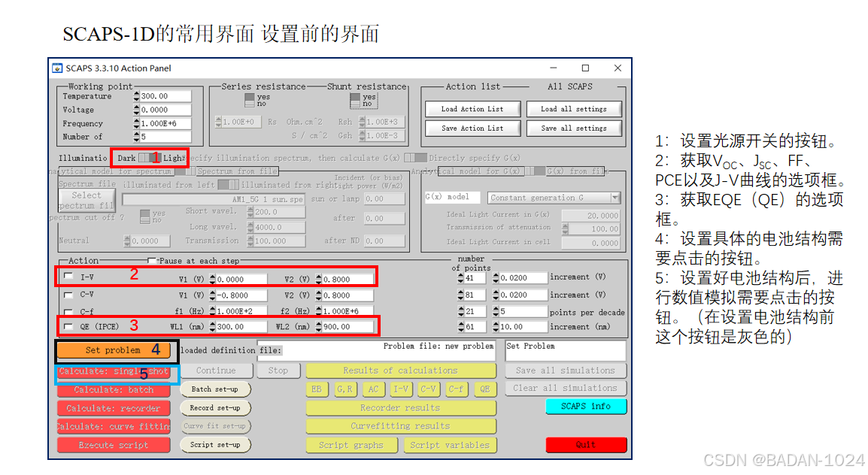Click the red Quit button
Image resolution: width=868 pixels, height=475 pixels.
coord(586,445)
